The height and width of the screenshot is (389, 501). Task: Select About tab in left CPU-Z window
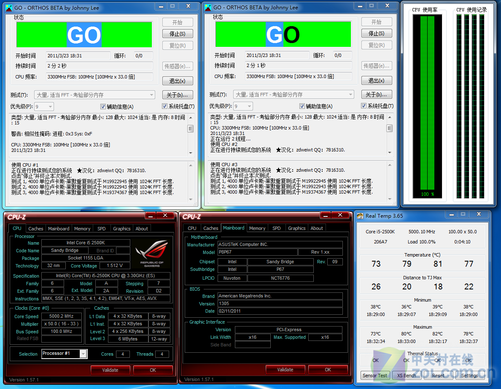click(142, 229)
